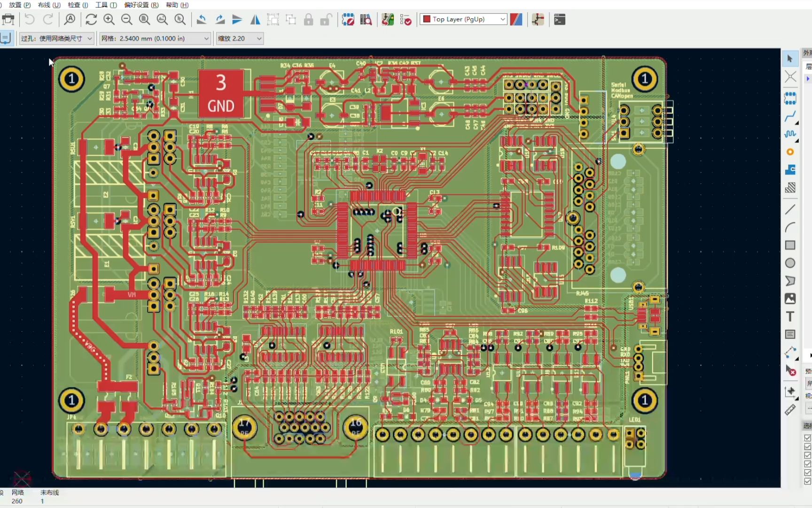Open the 检查 (I) menu

click(x=78, y=5)
